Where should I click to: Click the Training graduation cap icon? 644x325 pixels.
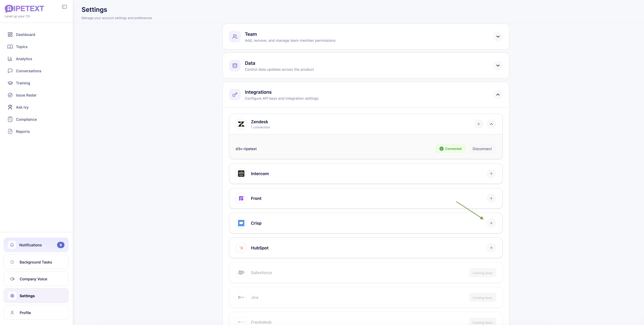click(10, 83)
